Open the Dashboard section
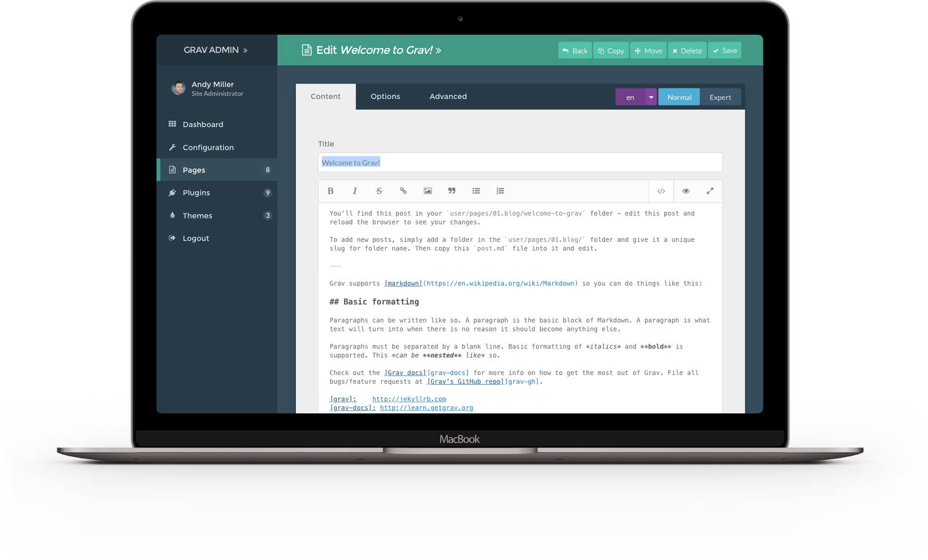This screenshot has width=928, height=560. 218,124
